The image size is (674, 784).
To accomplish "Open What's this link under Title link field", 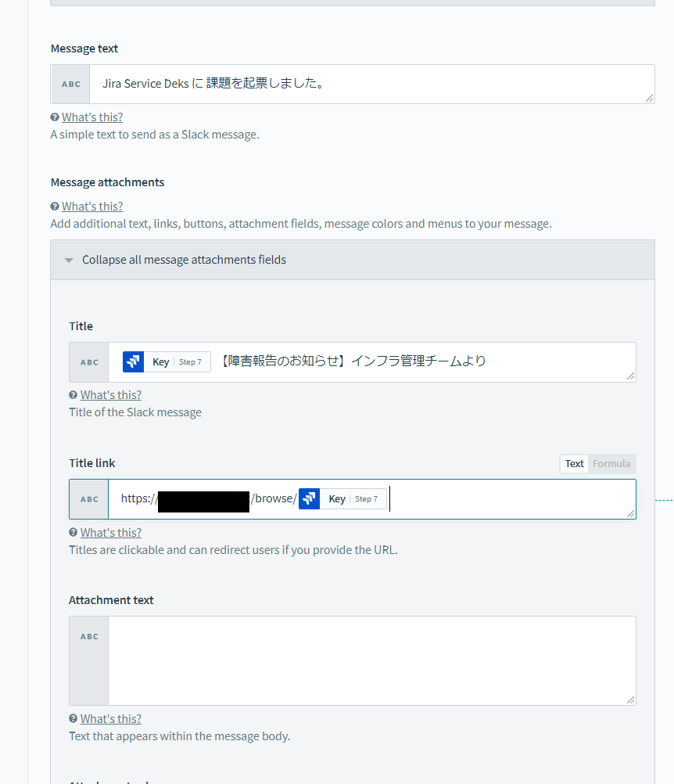I will pyautogui.click(x=111, y=533).
